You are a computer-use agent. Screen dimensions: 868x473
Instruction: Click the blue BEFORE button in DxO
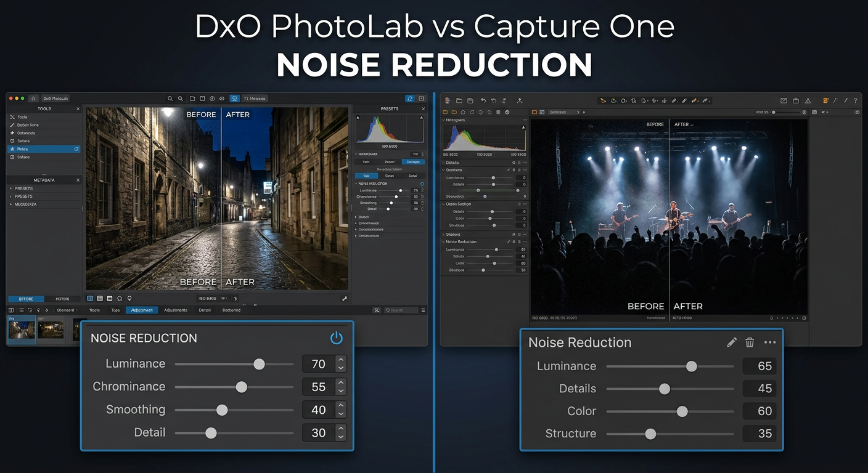(x=27, y=299)
